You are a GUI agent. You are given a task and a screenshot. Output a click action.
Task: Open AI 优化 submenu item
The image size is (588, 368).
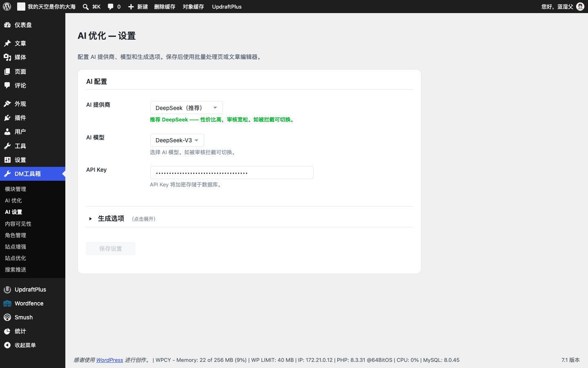point(13,200)
